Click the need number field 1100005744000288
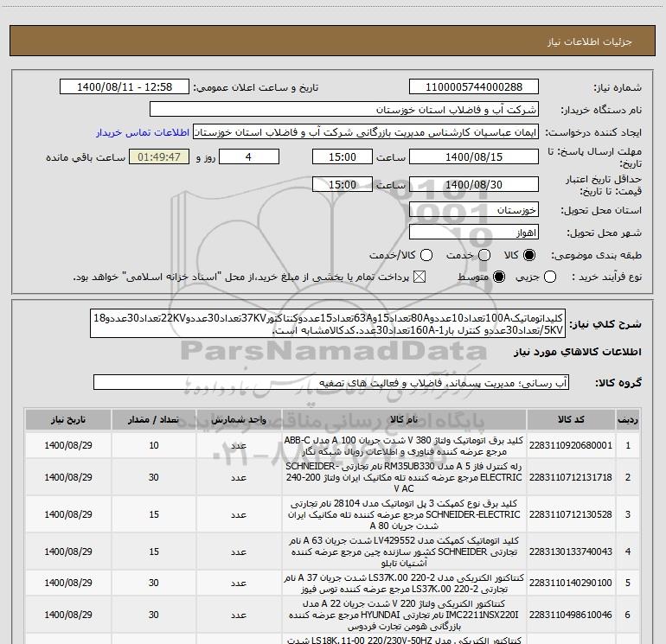The width and height of the screenshot is (666, 644). (x=474, y=87)
